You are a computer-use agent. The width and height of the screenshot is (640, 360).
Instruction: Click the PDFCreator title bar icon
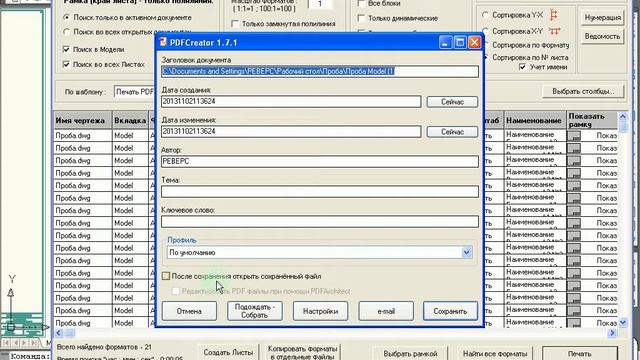click(x=163, y=42)
